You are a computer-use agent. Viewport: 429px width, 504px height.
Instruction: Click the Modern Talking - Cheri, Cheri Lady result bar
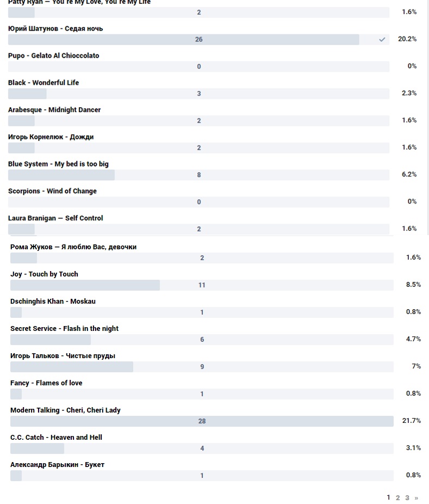[202, 421]
